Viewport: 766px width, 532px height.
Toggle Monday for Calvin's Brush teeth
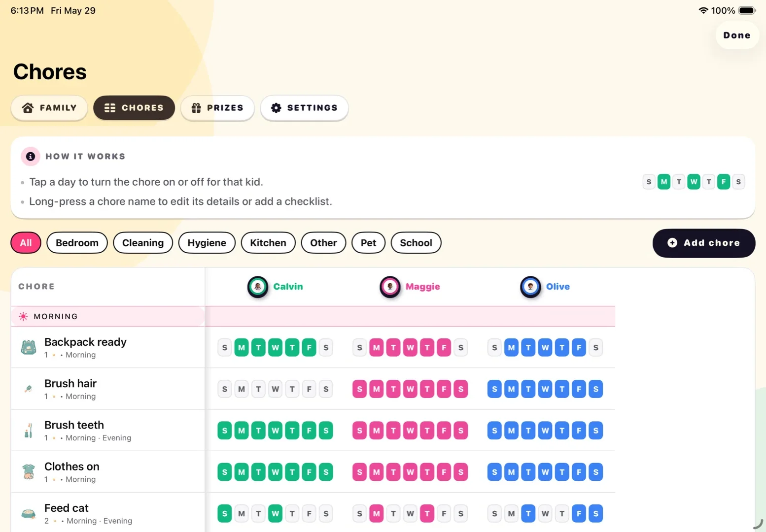coord(242,431)
